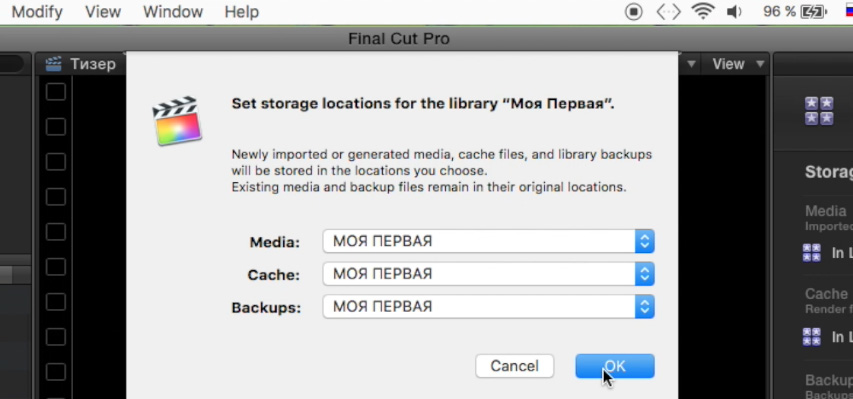Open the Media storage location dropdown
The image size is (853, 399).
coord(489,241)
